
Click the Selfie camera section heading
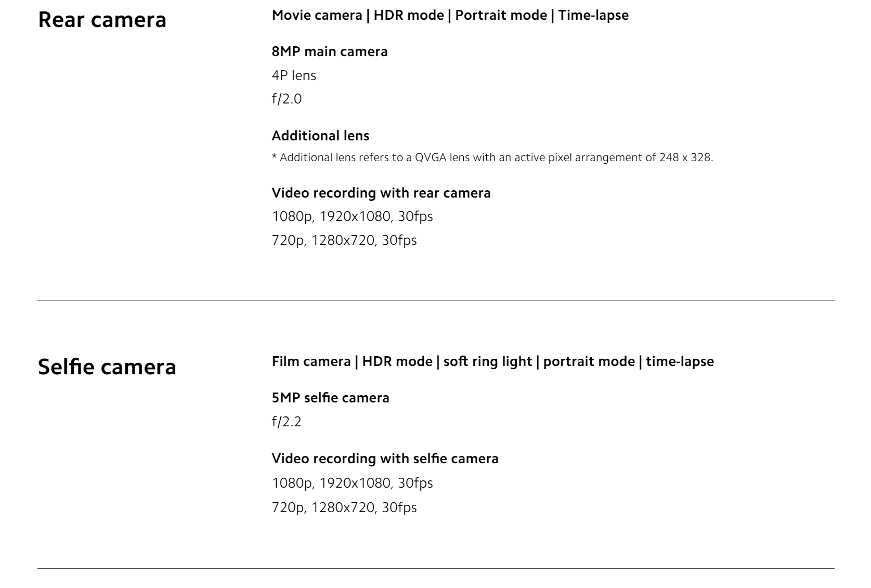[107, 367]
